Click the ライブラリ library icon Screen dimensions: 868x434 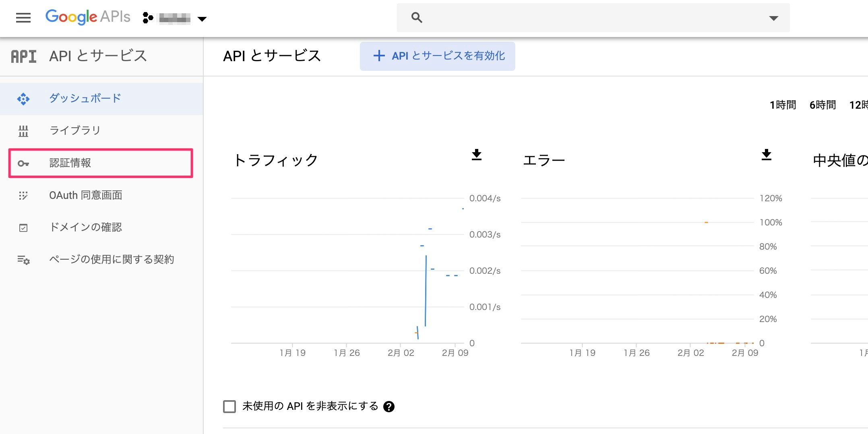23,131
